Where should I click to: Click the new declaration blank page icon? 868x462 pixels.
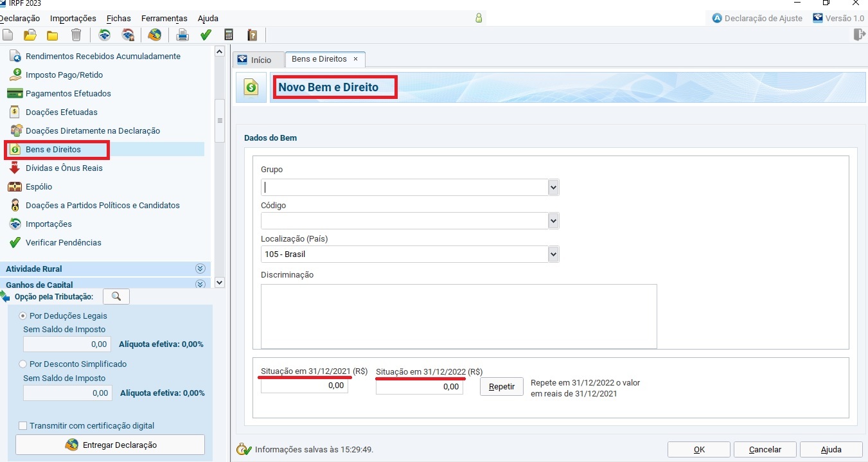pyautogui.click(x=8, y=35)
